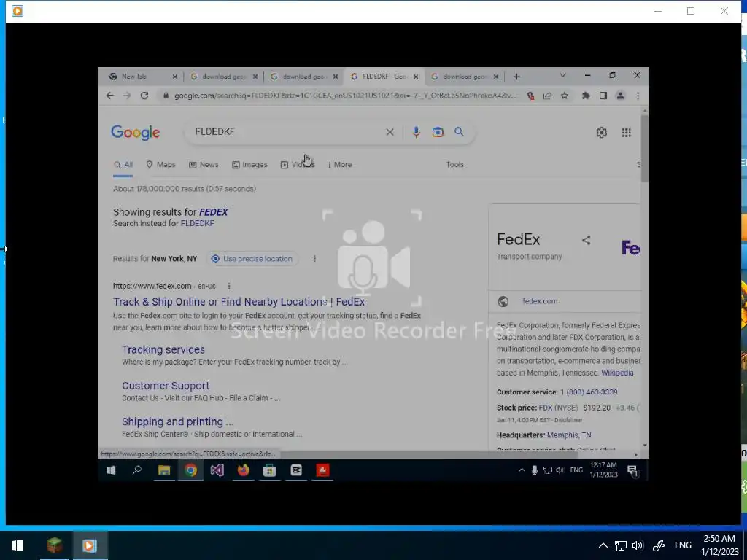
Task: Open Chrome extensions puzzle icon
Action: pyautogui.click(x=586, y=96)
